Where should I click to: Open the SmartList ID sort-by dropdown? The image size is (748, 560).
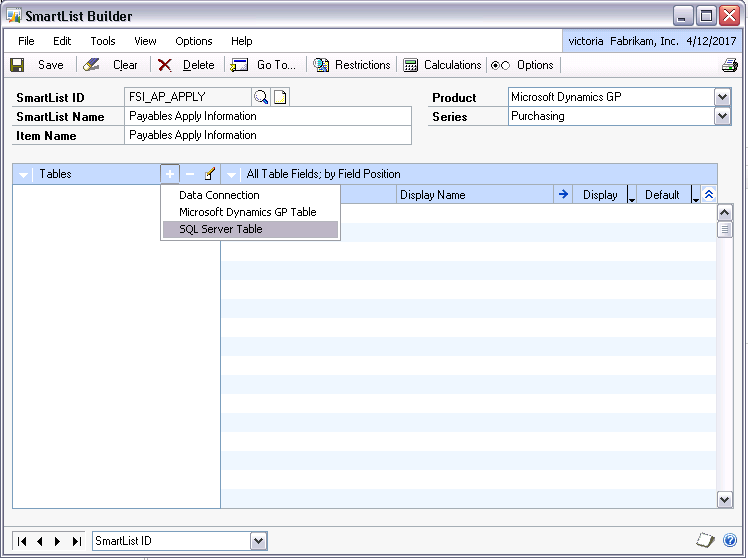pyautogui.click(x=259, y=541)
